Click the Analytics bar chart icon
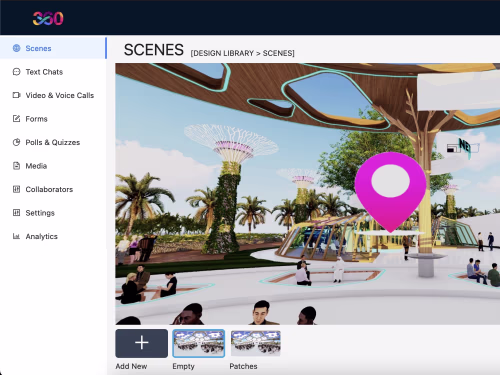The height and width of the screenshot is (375, 500). (x=16, y=236)
